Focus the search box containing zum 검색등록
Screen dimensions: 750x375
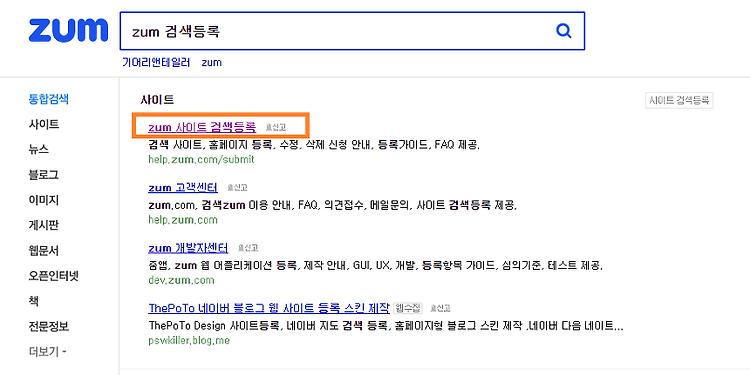coord(352,31)
